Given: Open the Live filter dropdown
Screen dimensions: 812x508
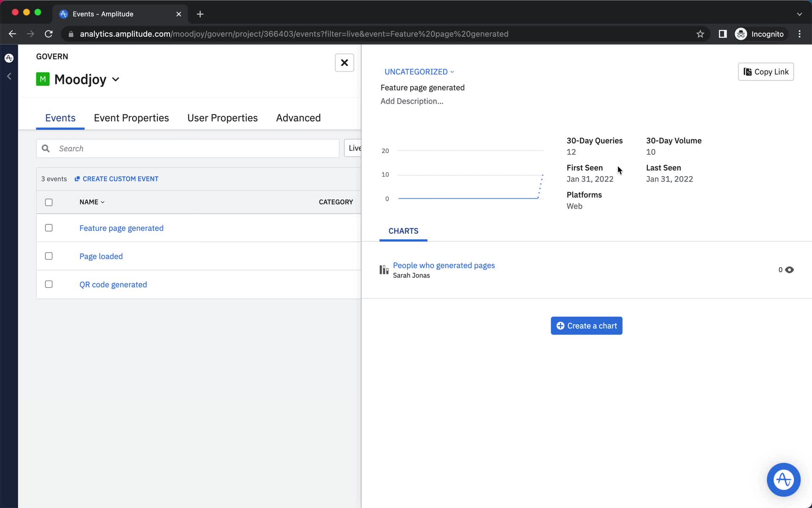Looking at the screenshot, I should 353,148.
